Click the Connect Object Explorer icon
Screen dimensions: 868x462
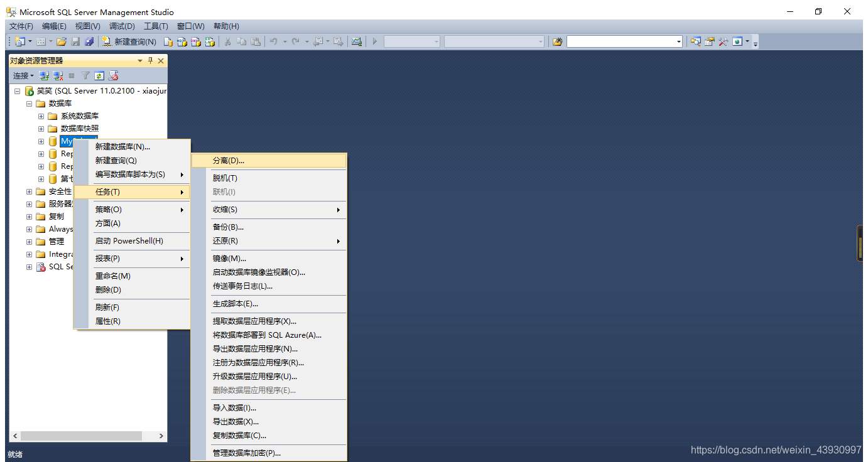pos(44,75)
